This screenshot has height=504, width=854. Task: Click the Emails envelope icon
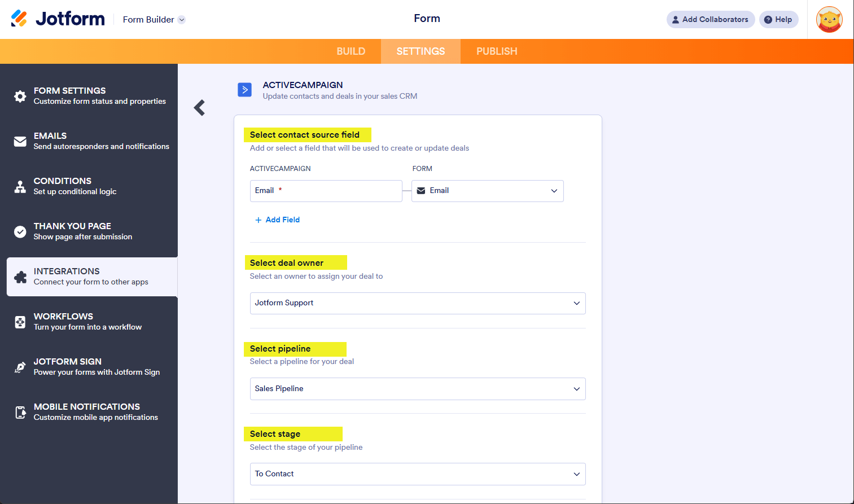coord(20,141)
